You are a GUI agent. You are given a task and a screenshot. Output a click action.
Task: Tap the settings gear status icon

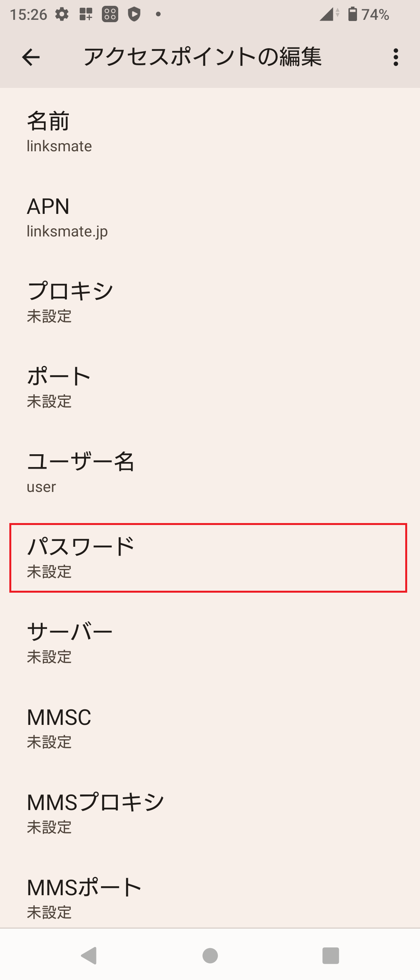(x=62, y=14)
